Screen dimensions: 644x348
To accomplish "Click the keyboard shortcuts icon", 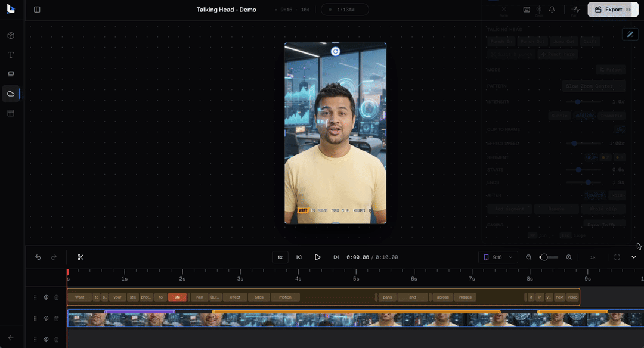I will 527,10.
